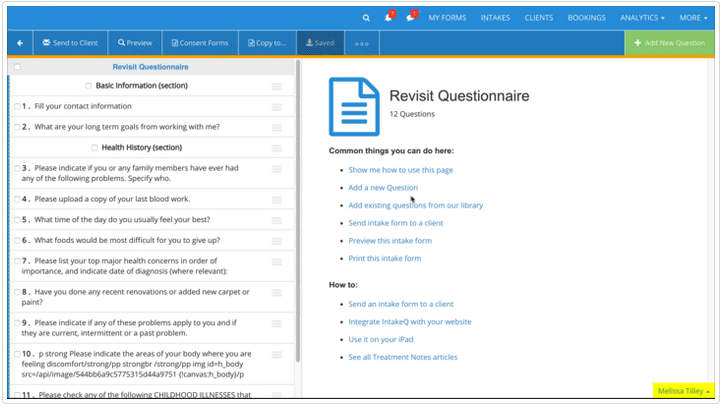Open the Melissa Tilley user menu

683,391
